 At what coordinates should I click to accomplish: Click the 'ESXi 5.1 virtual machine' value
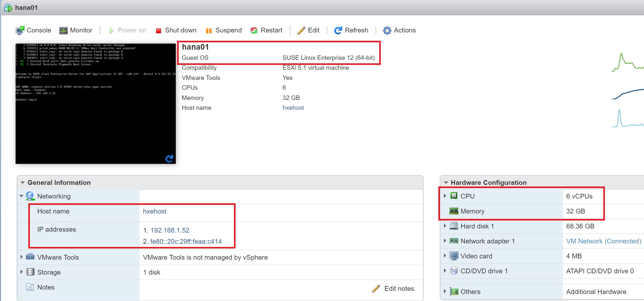[x=316, y=68]
